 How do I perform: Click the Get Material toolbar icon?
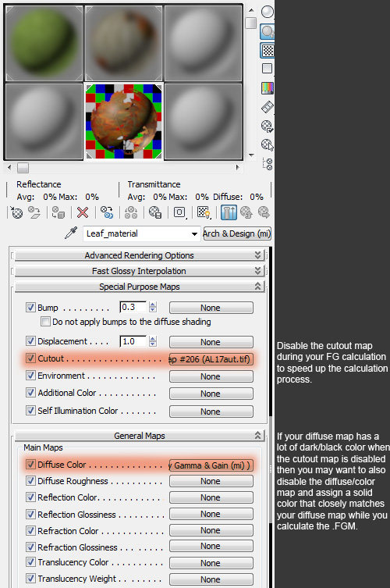click(16, 212)
